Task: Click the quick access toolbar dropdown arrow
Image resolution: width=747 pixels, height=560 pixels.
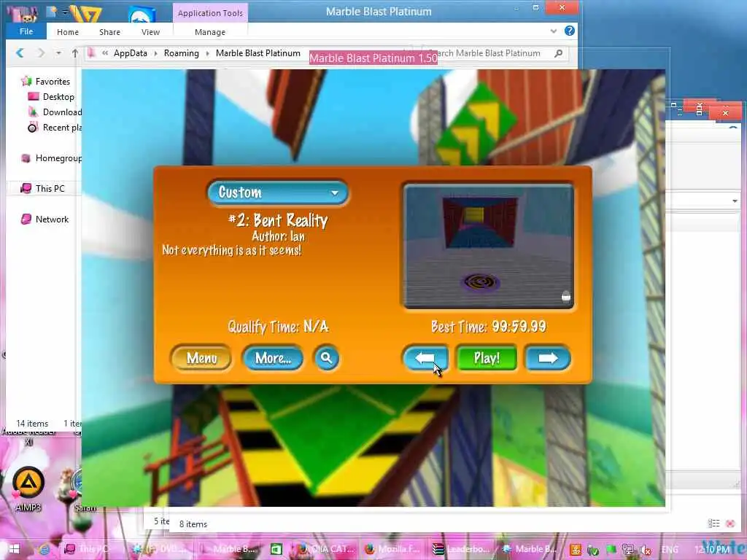Action: coord(65,12)
